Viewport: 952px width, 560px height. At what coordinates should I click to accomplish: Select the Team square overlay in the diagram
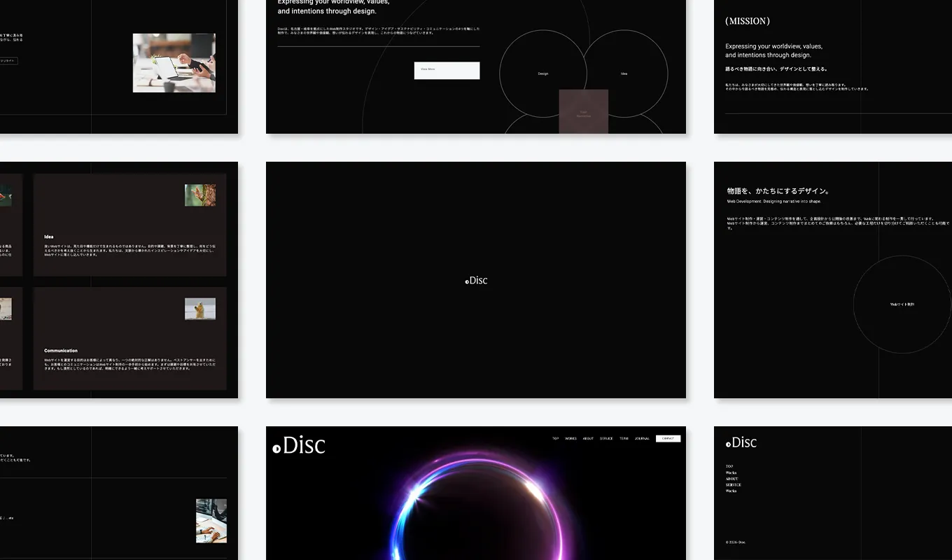pyautogui.click(x=582, y=111)
